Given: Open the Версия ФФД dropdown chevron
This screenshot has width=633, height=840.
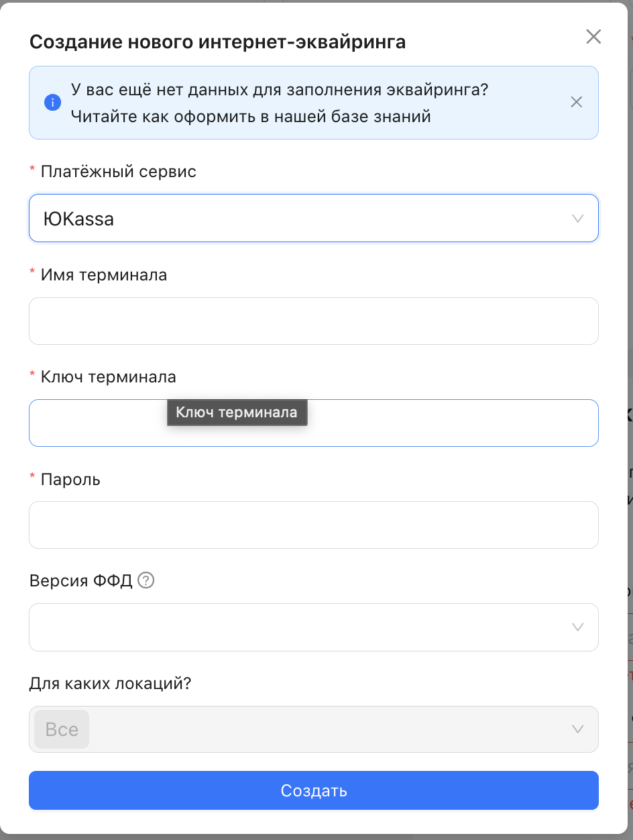Looking at the screenshot, I should point(577,627).
